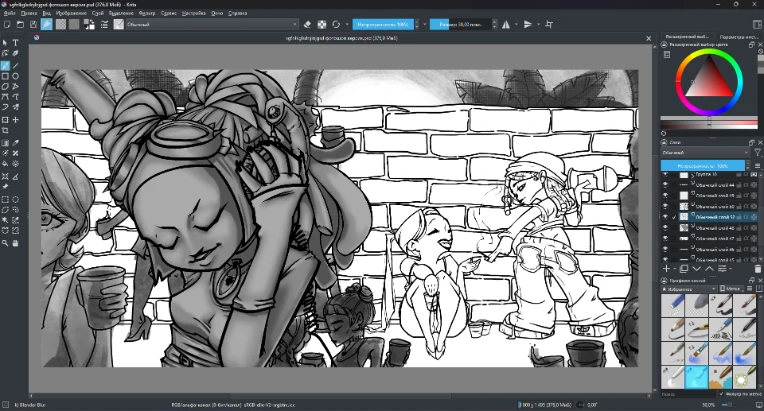Select the Reference Images pin tool

[5, 186]
